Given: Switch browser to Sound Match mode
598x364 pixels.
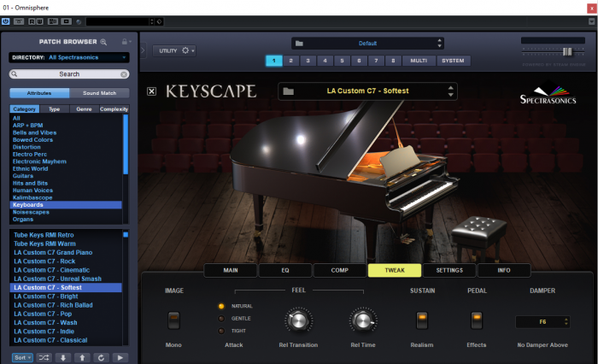Looking at the screenshot, I should (x=100, y=93).
